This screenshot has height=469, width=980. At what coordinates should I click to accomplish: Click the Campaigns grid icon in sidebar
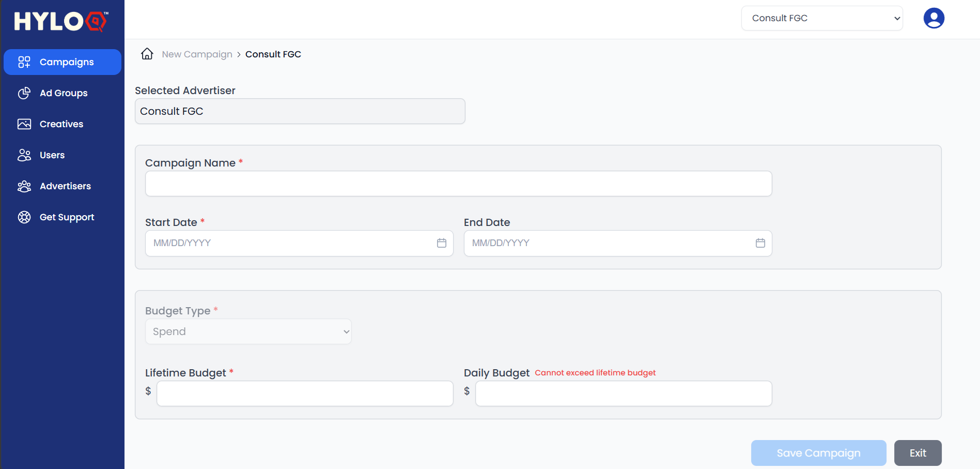pyautogui.click(x=24, y=62)
